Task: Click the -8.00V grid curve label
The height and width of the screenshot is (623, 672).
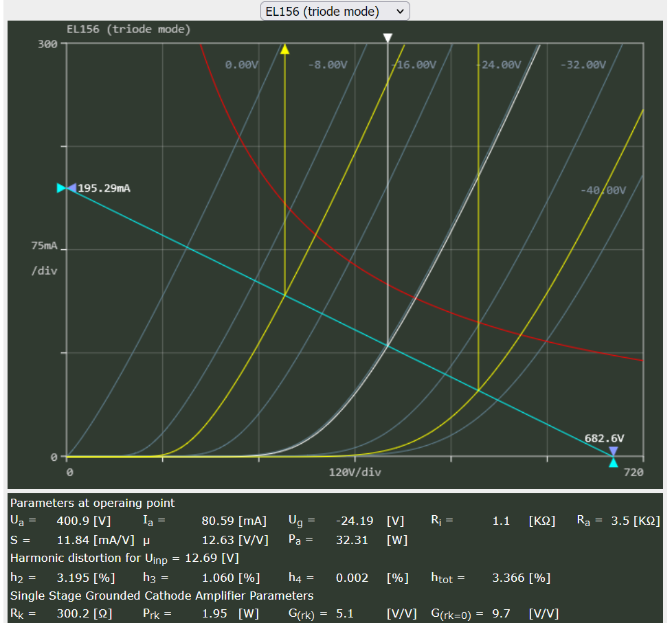Action: click(328, 65)
